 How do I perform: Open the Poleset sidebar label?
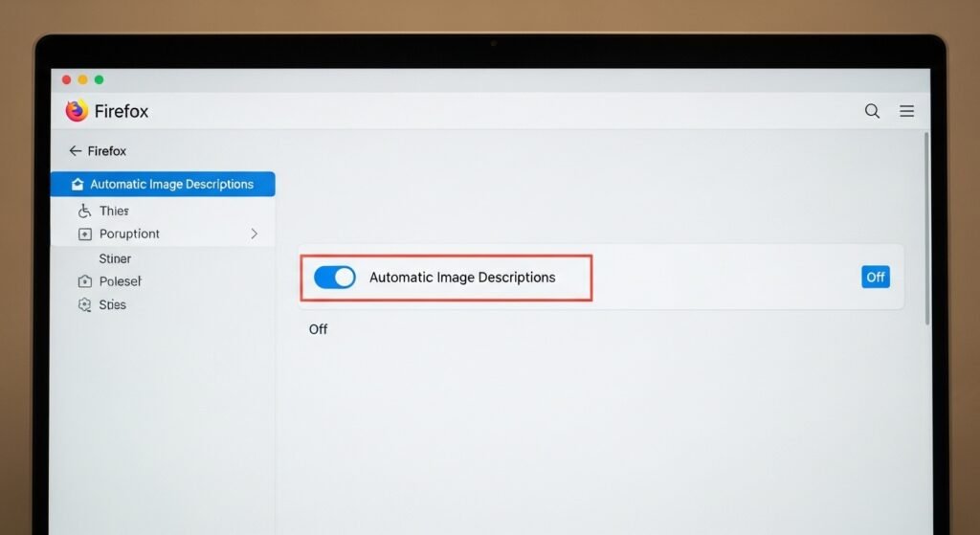tap(121, 281)
